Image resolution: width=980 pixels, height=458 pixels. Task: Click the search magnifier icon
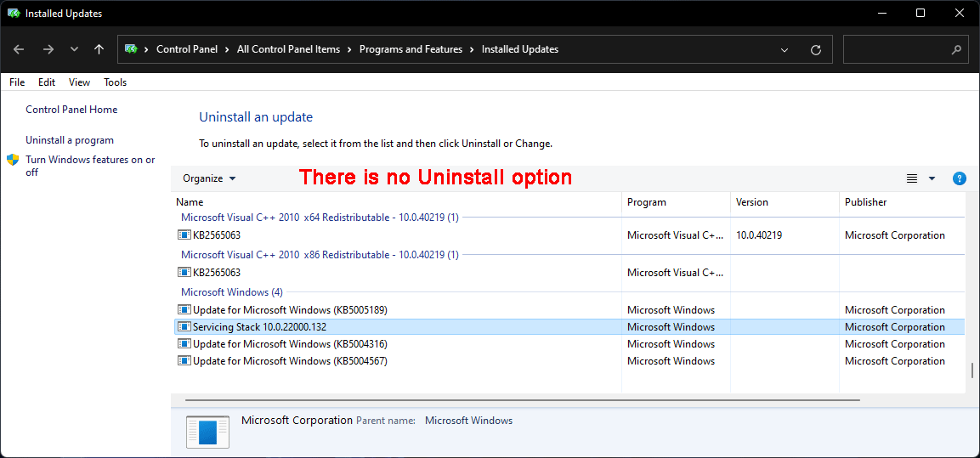pyautogui.click(x=955, y=49)
